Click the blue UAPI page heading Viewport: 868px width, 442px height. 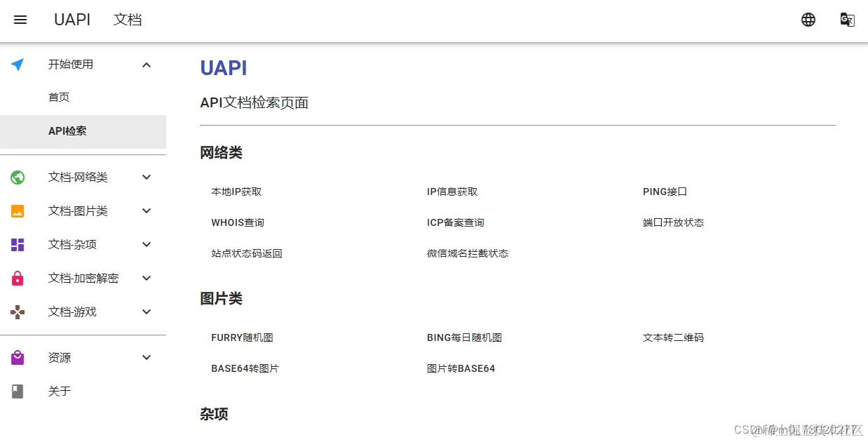(224, 68)
